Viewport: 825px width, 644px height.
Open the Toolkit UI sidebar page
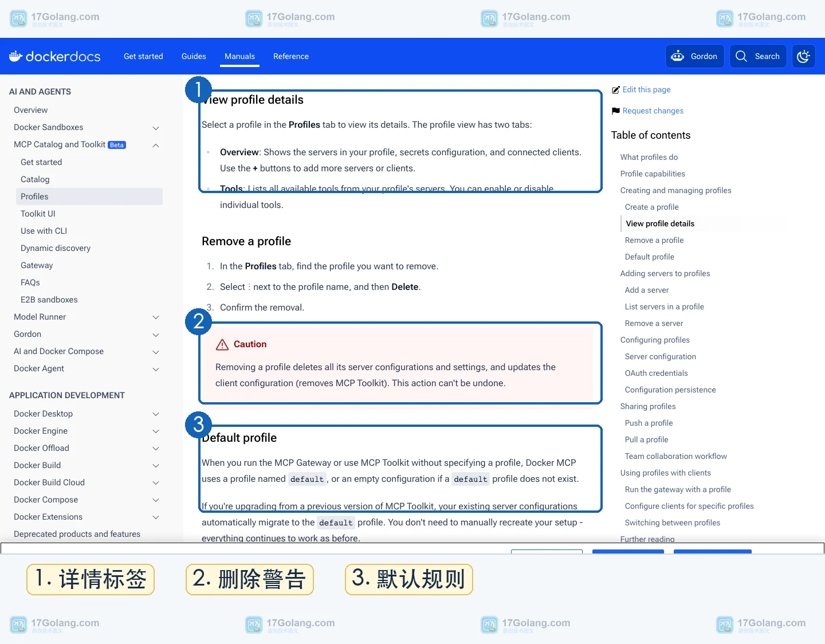point(38,214)
